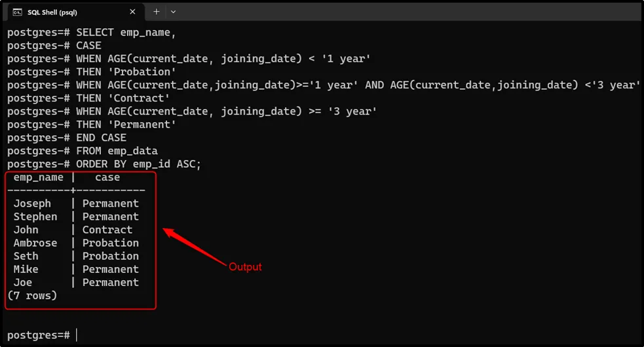Click Ambrose in the result table
The image size is (644, 347).
pyautogui.click(x=35, y=243)
